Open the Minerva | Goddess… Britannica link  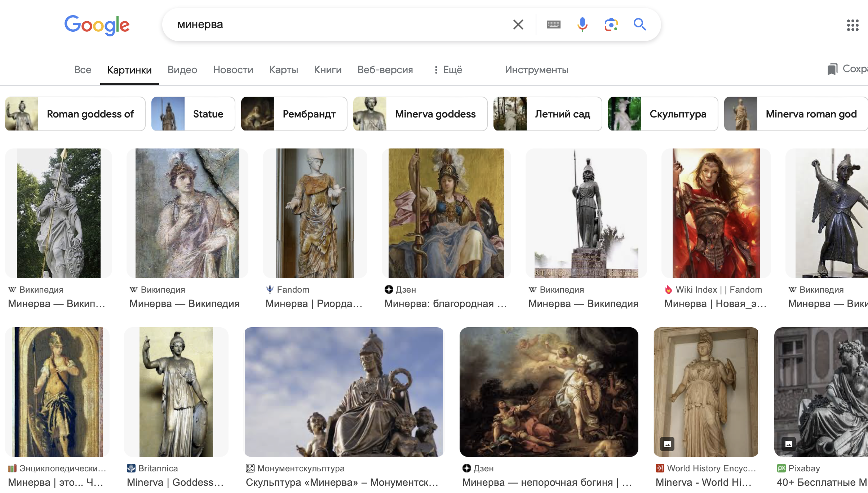175,482
